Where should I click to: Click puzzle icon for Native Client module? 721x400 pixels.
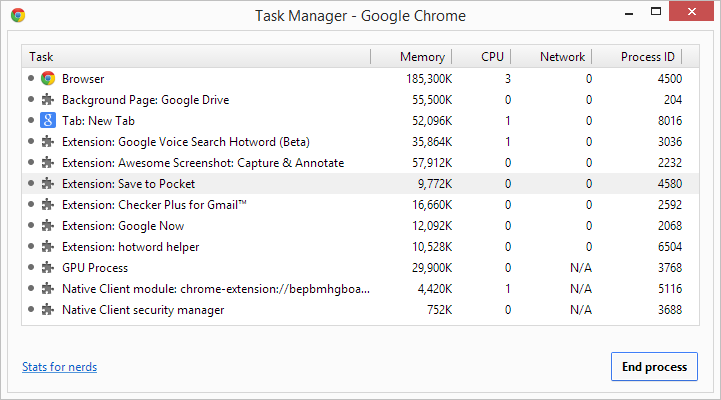click(x=48, y=289)
